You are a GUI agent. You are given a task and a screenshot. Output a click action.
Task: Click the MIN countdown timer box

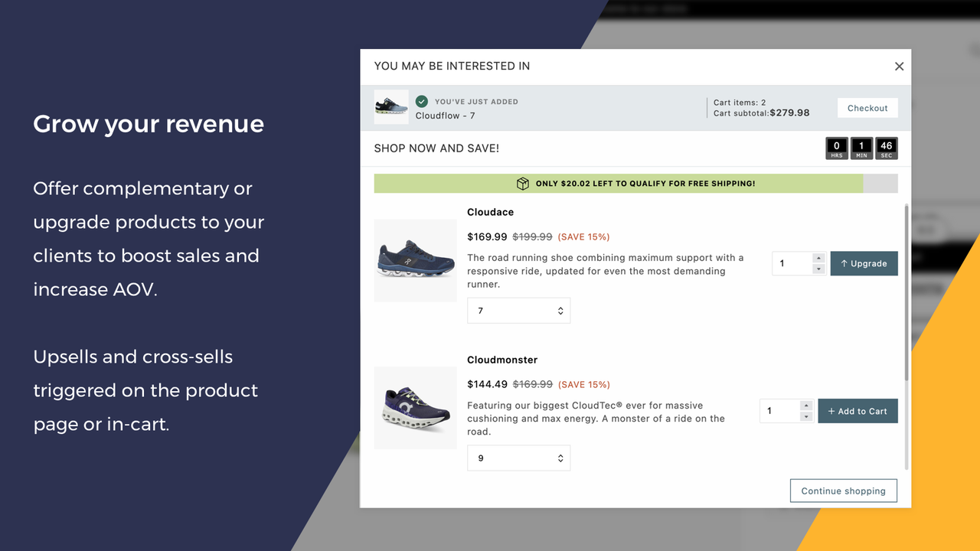[861, 148]
